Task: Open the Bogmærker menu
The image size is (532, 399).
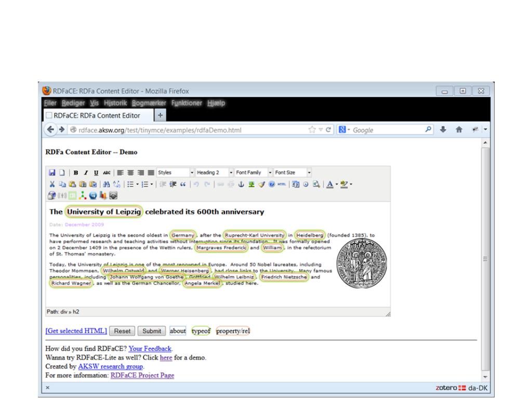Action: [x=149, y=103]
